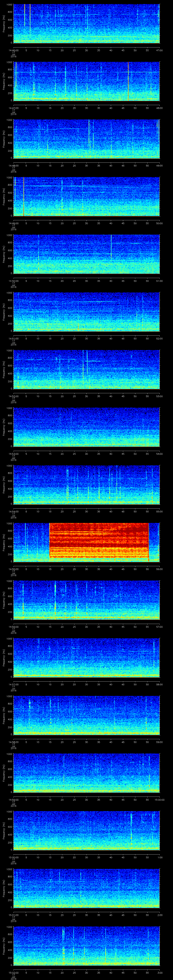Click the 15-second tick label under the 14:58:00 panel
Image resolution: width=173 pixels, height=980 pixels.
(50, 742)
